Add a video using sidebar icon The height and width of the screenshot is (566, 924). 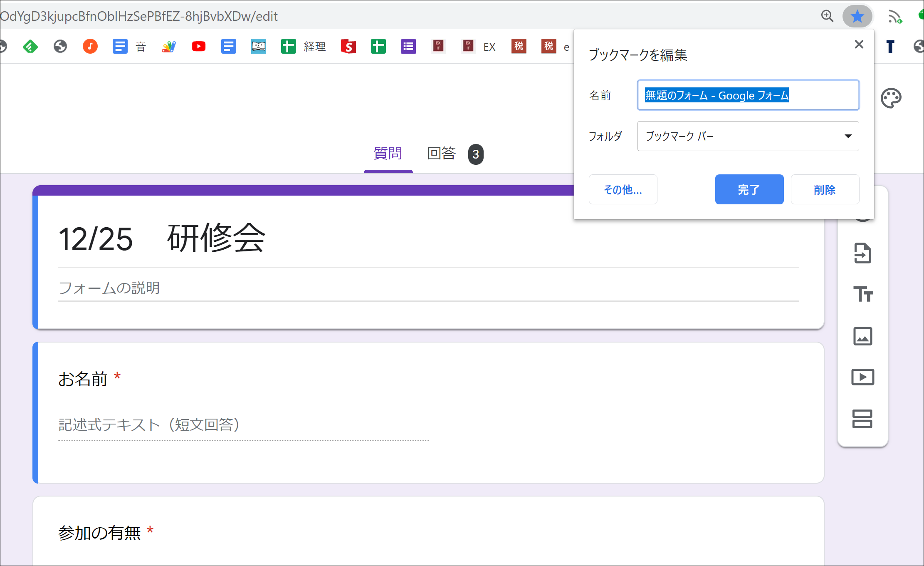coord(863,377)
